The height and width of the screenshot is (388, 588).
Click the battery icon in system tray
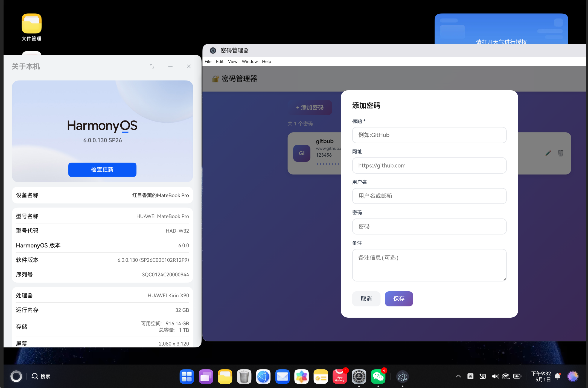point(517,376)
